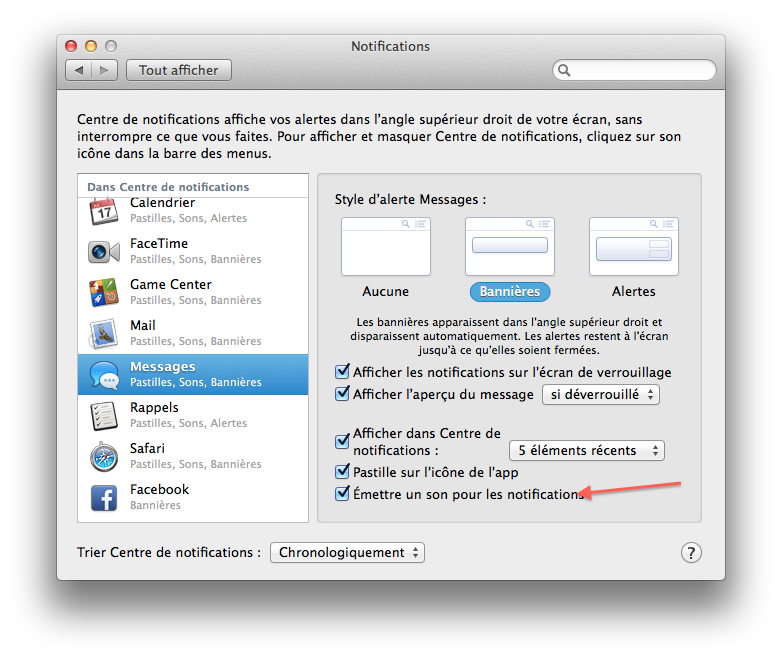The height and width of the screenshot is (659, 782).
Task: Toggle Pastille sur l'icône de l'app checkbox
Action: [342, 471]
